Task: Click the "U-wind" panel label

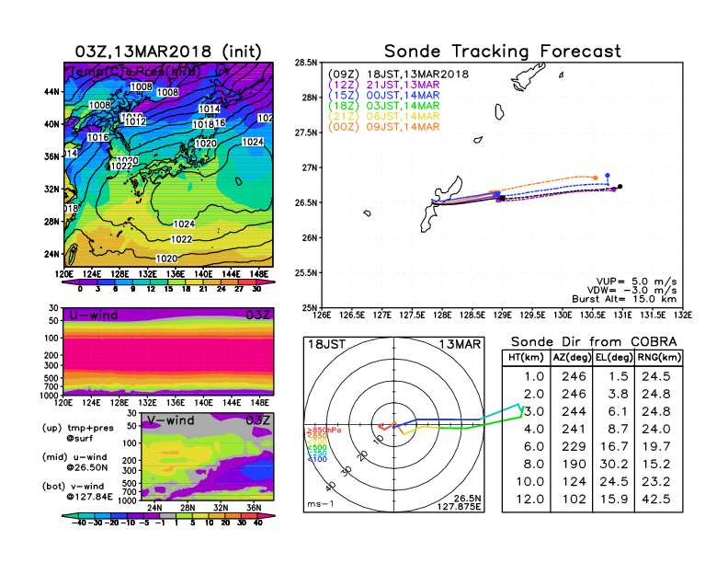Action: click(x=94, y=316)
